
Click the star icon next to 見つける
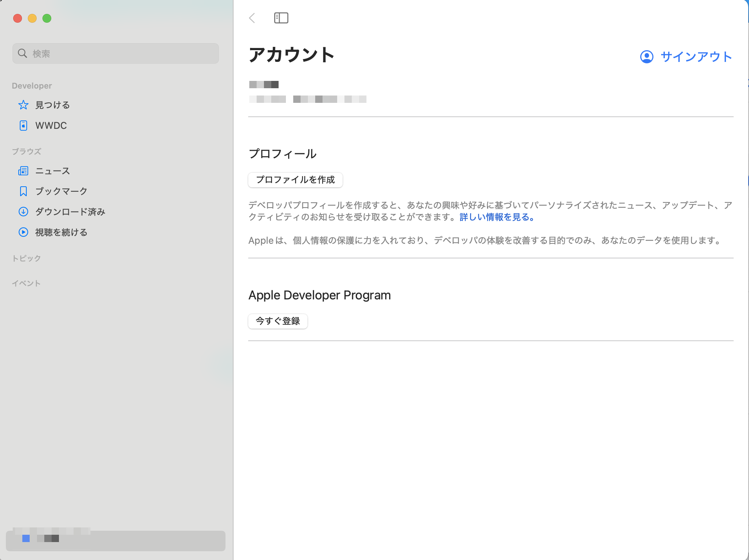click(23, 105)
